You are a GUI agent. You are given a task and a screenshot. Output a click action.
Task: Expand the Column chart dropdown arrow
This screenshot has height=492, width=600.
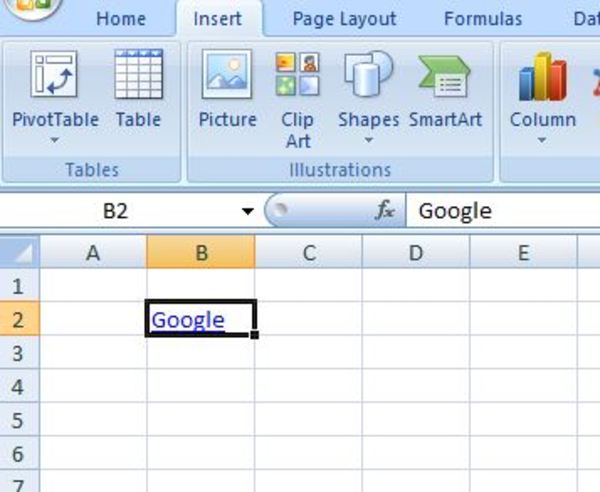pyautogui.click(x=542, y=140)
